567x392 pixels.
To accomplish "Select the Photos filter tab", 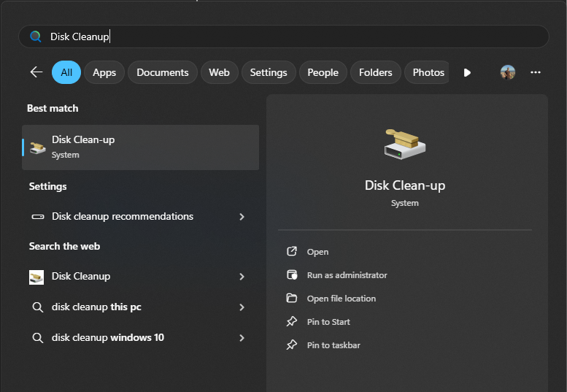I will click(x=428, y=72).
